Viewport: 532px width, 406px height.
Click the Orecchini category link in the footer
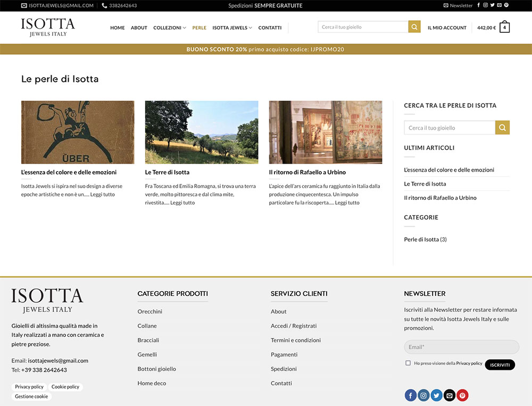click(x=150, y=311)
